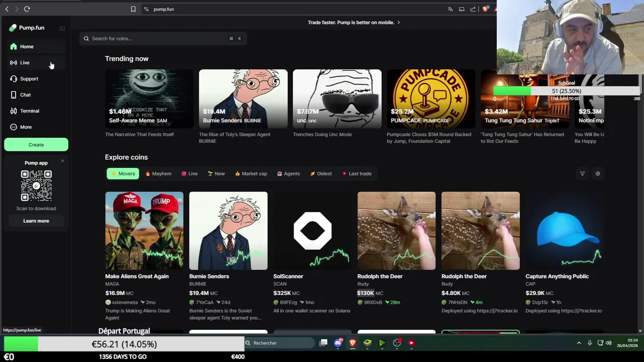
Task: Select the Movers filter tab
Action: tap(122, 174)
